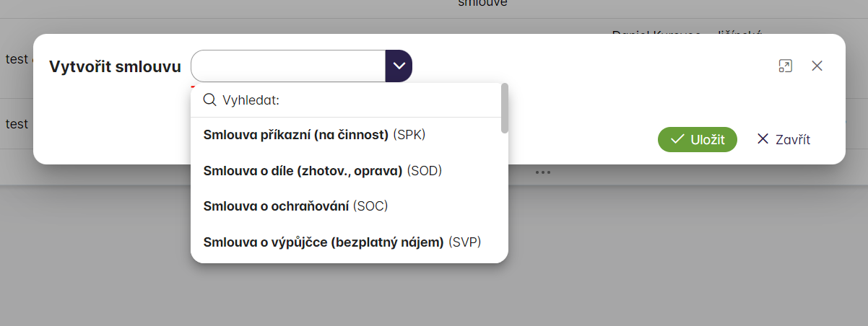Click the lower 'test' row in background table
The width and height of the screenshot is (868, 326).
[17, 124]
